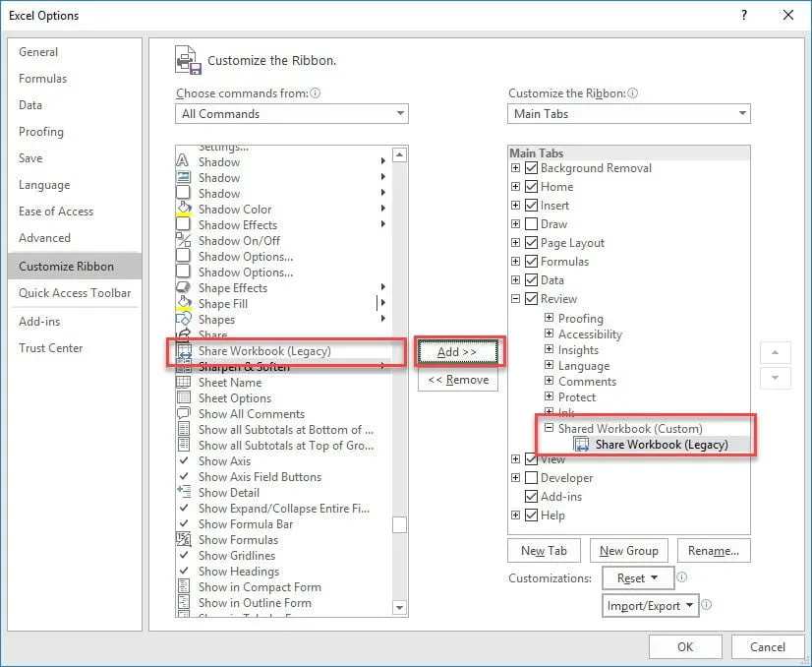Select Share Workbook (Legacy) icon under Review
The height and width of the screenshot is (667, 812).
click(x=581, y=445)
